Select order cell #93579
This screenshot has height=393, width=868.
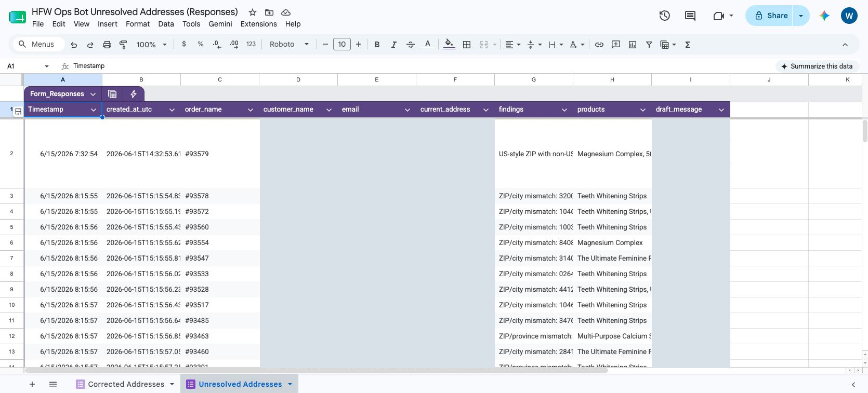pos(220,154)
